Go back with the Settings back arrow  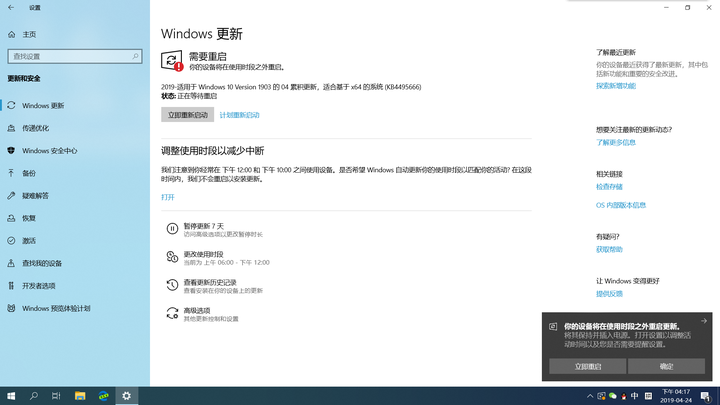11,7
